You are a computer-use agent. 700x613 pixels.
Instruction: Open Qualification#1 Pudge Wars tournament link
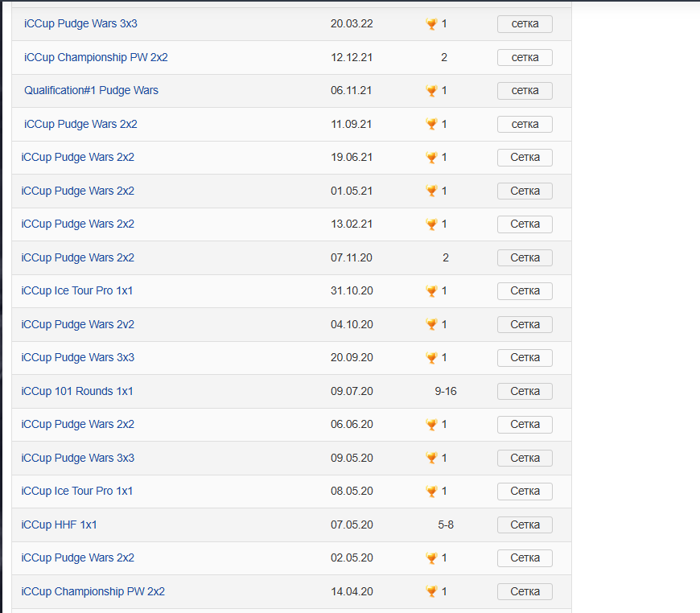(91, 91)
